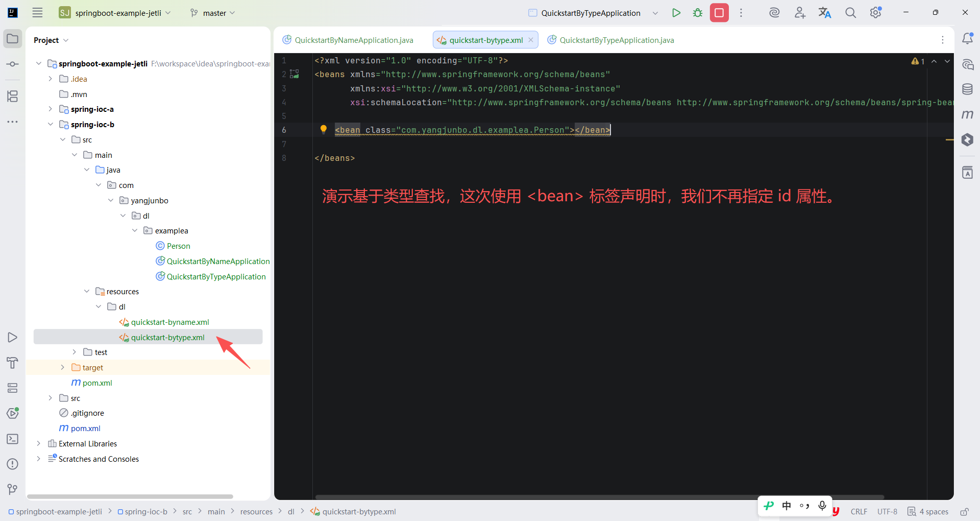Toggle IME microphone voice input

[822, 506]
